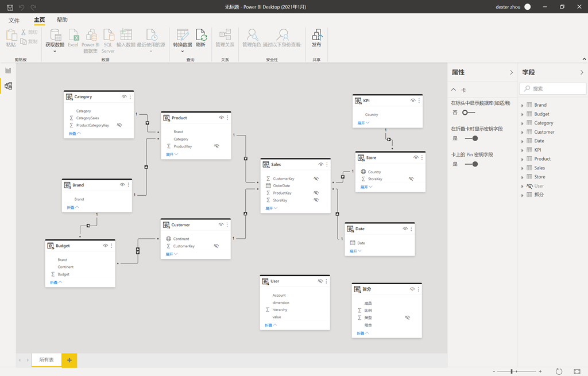This screenshot has height=376, width=588.
Task: Click the Fields search (搜索) box
Action: [x=553, y=89]
